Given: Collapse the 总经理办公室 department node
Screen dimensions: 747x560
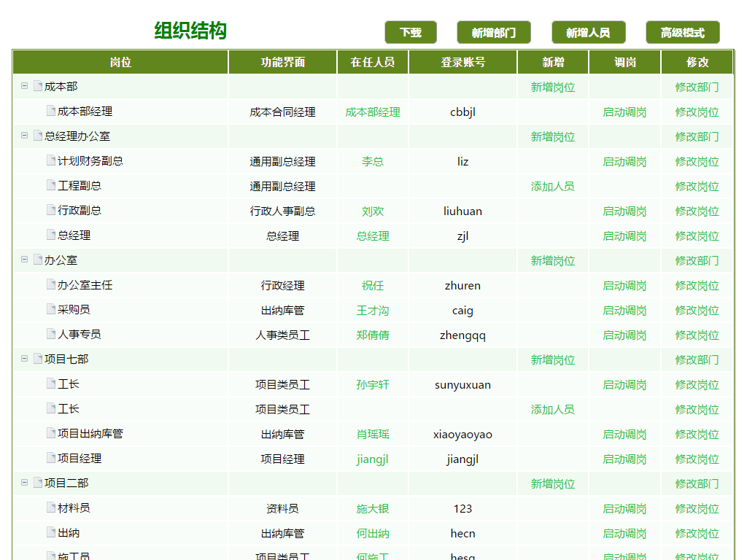Looking at the screenshot, I should [x=24, y=136].
